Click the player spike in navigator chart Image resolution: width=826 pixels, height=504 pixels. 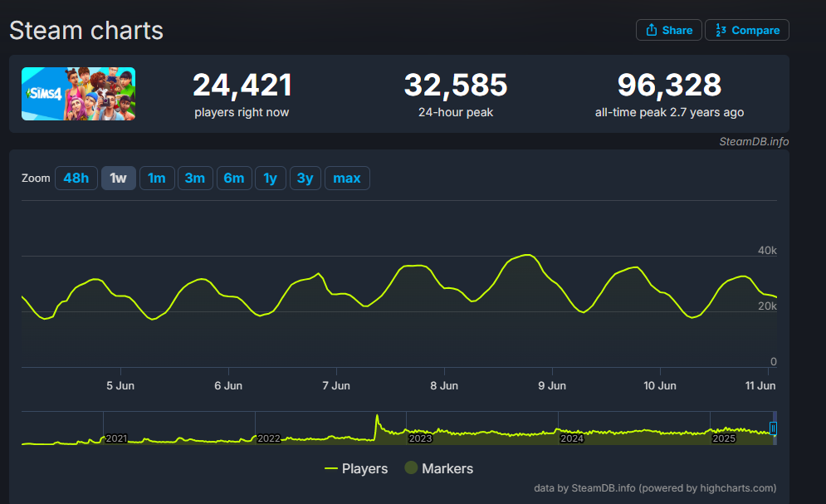[x=377, y=418]
